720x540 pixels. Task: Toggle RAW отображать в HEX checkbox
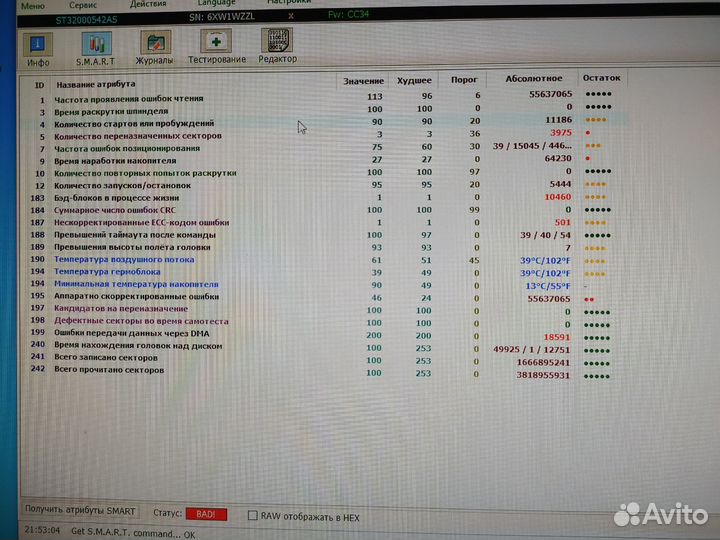(253, 515)
